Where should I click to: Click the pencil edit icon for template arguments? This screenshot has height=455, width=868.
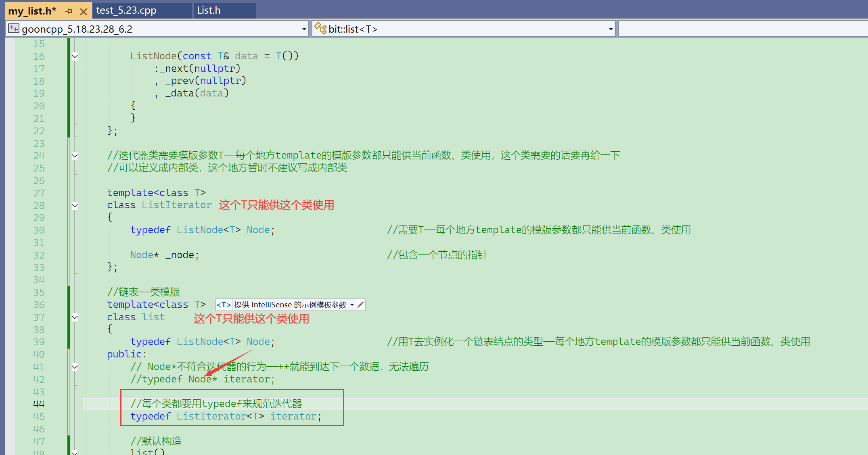pos(360,305)
